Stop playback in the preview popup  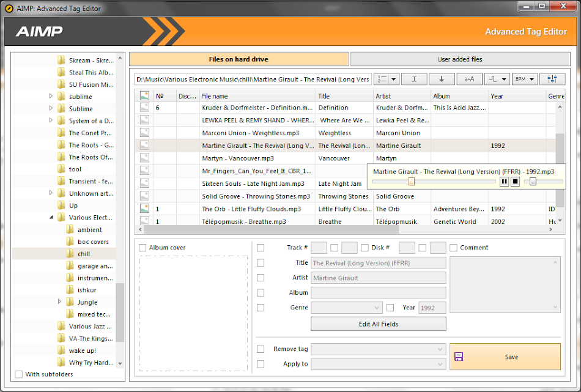tap(516, 182)
